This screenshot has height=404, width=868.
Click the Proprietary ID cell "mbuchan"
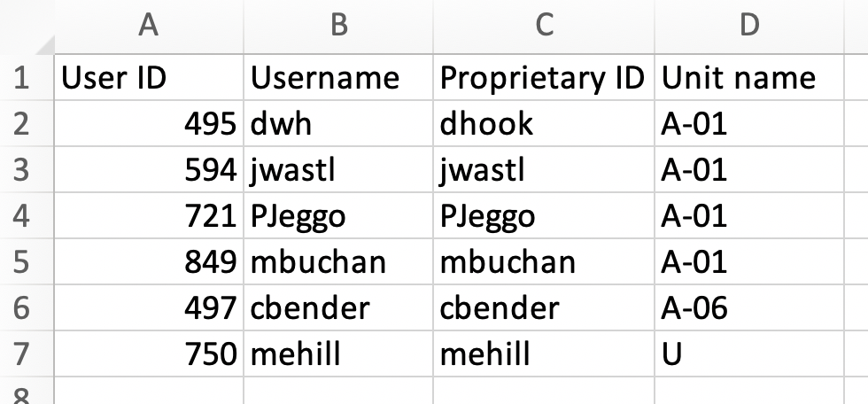click(544, 261)
